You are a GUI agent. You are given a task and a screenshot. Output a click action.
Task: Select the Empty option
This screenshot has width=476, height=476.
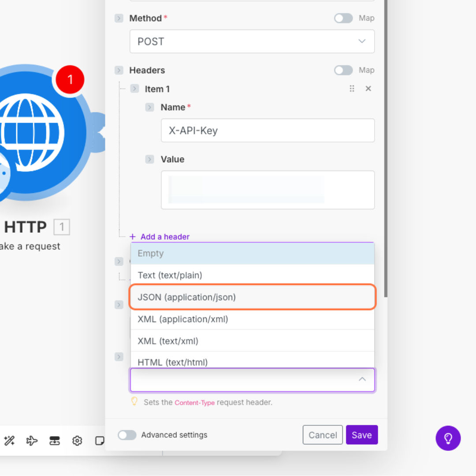(x=252, y=253)
